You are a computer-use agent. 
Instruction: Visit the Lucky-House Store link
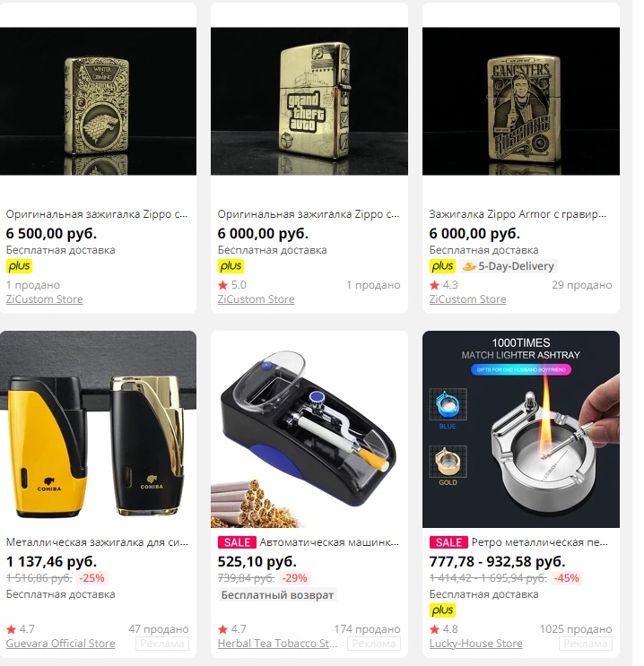pos(475,644)
